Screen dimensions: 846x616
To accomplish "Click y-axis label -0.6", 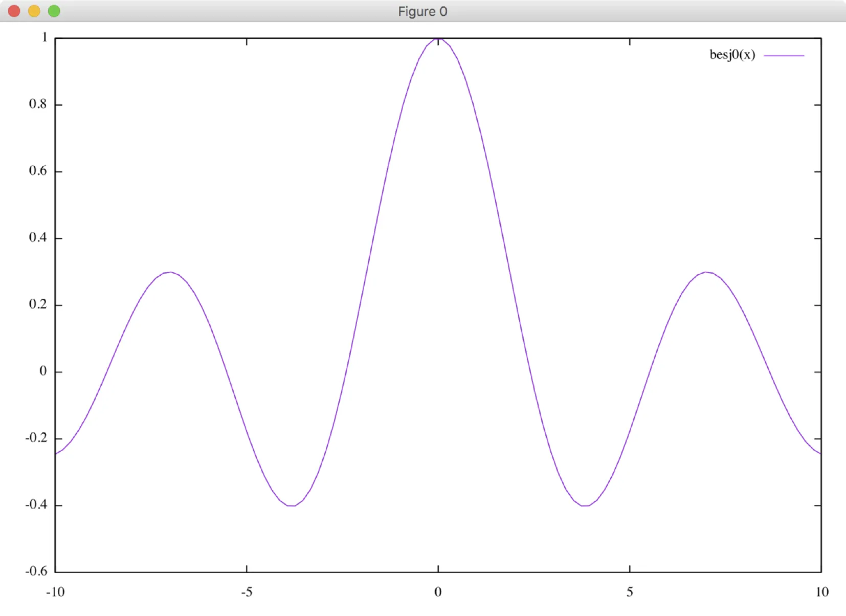I will point(36,571).
